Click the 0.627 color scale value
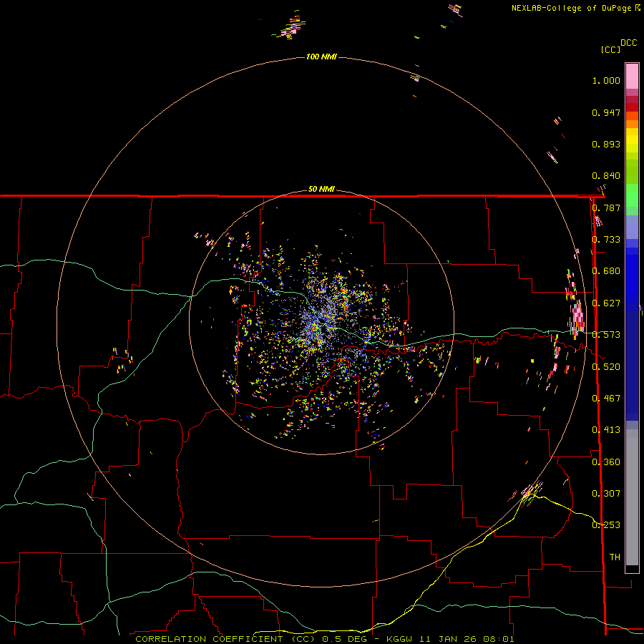The height and width of the screenshot is (644, 644). tap(606, 303)
